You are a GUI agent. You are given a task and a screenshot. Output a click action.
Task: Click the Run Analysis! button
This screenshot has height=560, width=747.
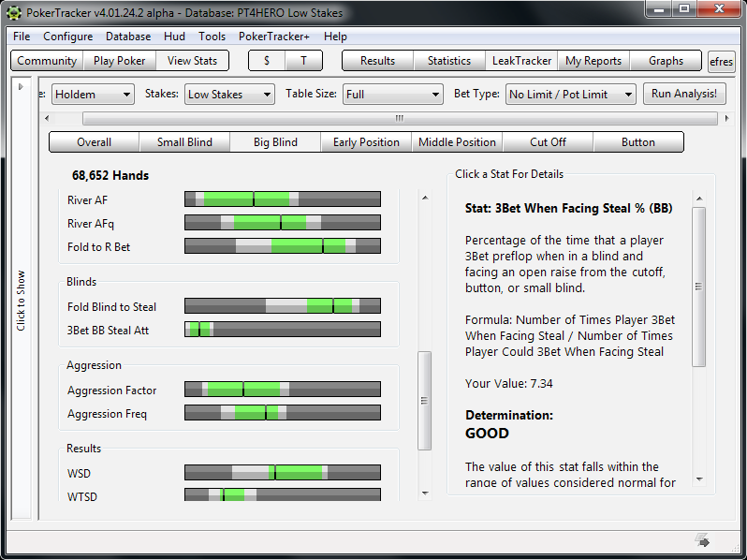(684, 94)
